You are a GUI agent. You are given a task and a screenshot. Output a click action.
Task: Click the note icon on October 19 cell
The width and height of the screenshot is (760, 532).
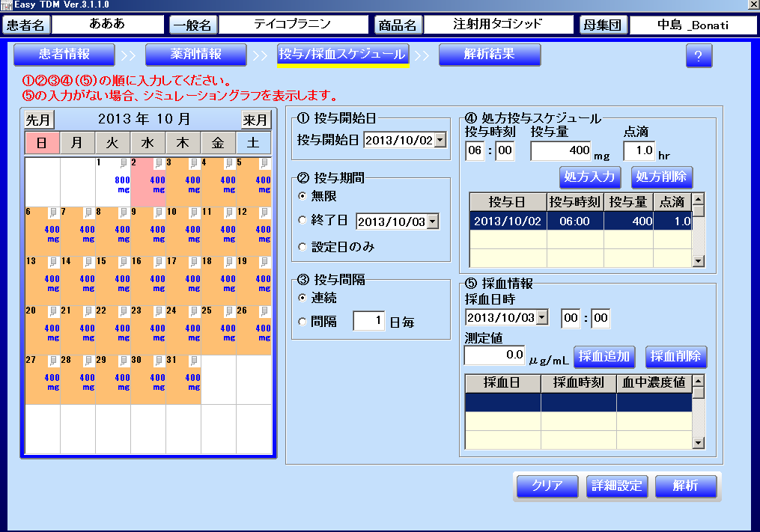coord(264,262)
